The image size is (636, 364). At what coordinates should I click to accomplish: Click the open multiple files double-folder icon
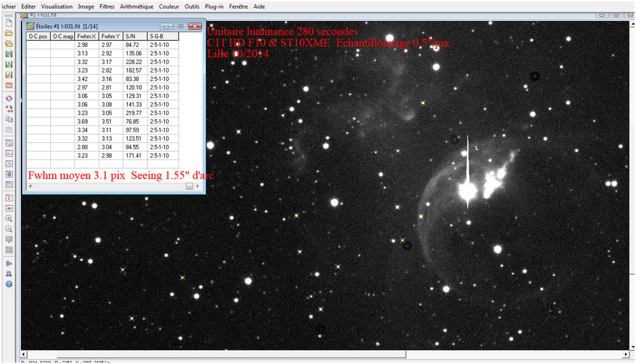(9, 44)
